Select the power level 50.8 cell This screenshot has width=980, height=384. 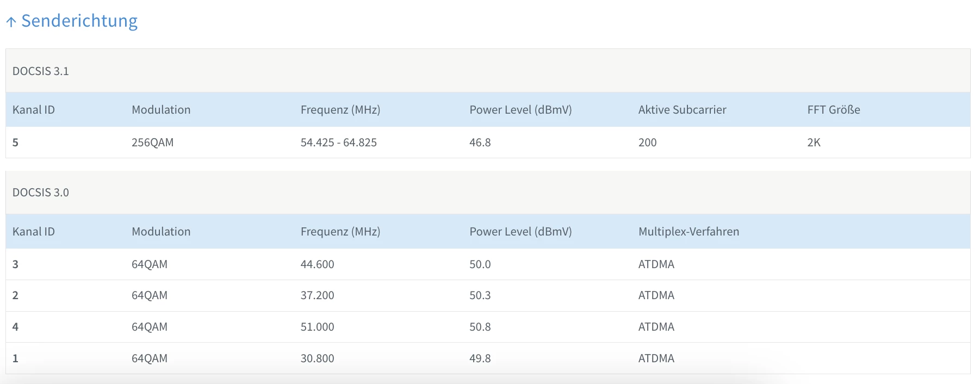point(480,327)
